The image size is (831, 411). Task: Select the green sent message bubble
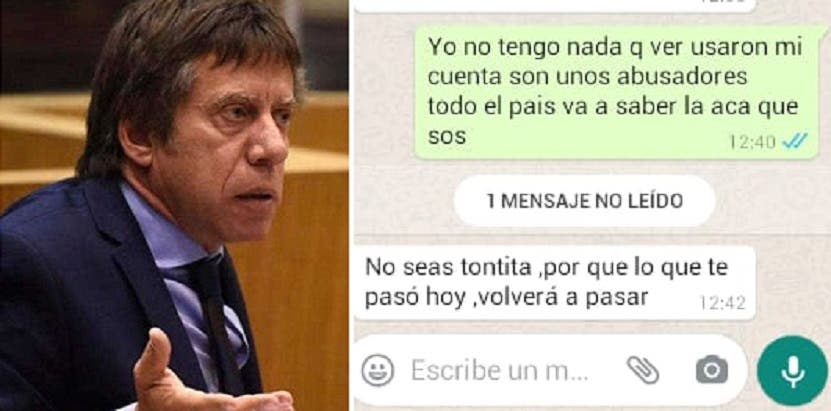[616, 92]
